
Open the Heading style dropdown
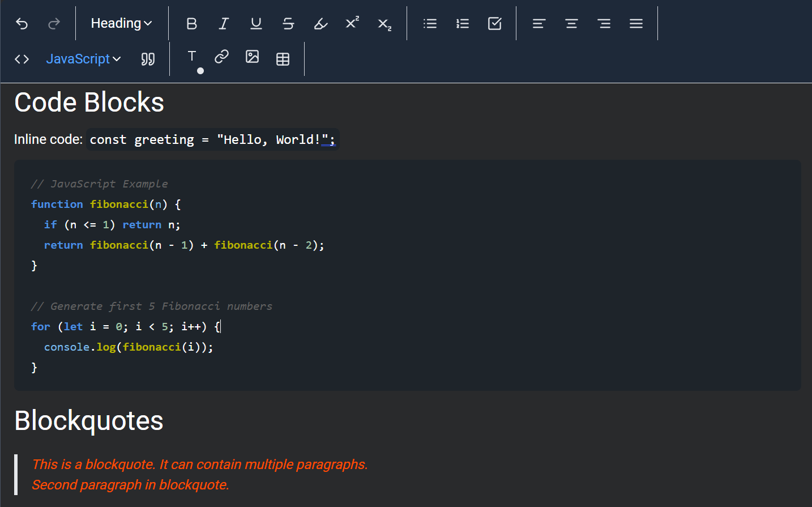(x=117, y=23)
